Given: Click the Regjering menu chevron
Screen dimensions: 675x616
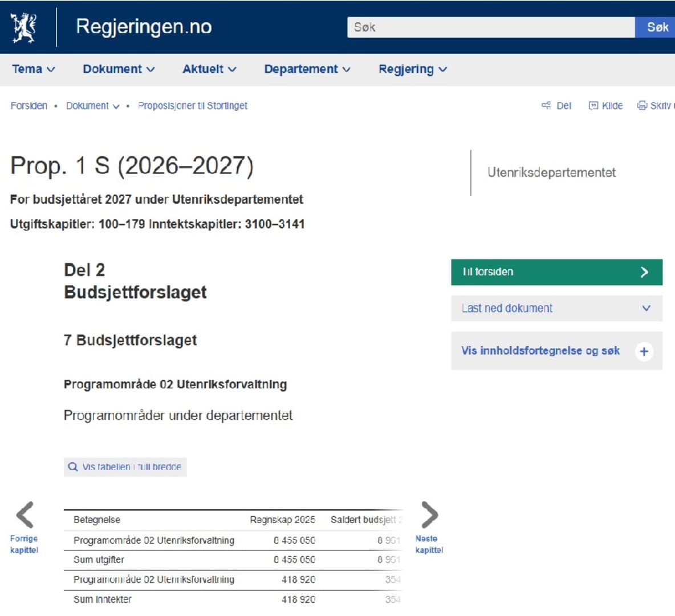Looking at the screenshot, I should click(x=443, y=70).
